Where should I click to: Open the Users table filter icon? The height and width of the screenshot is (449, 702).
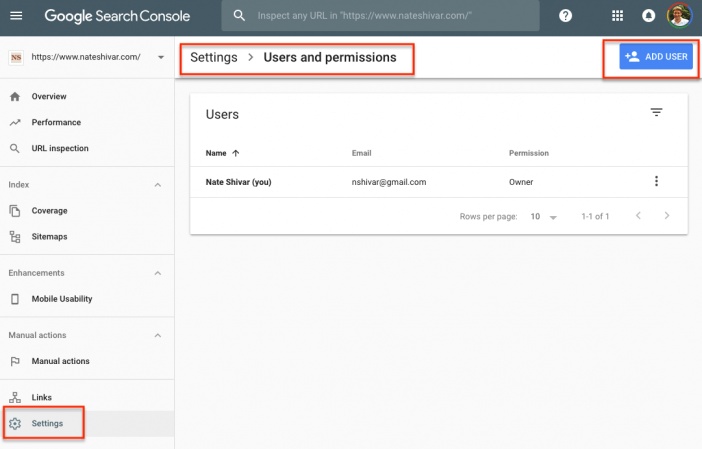656,112
